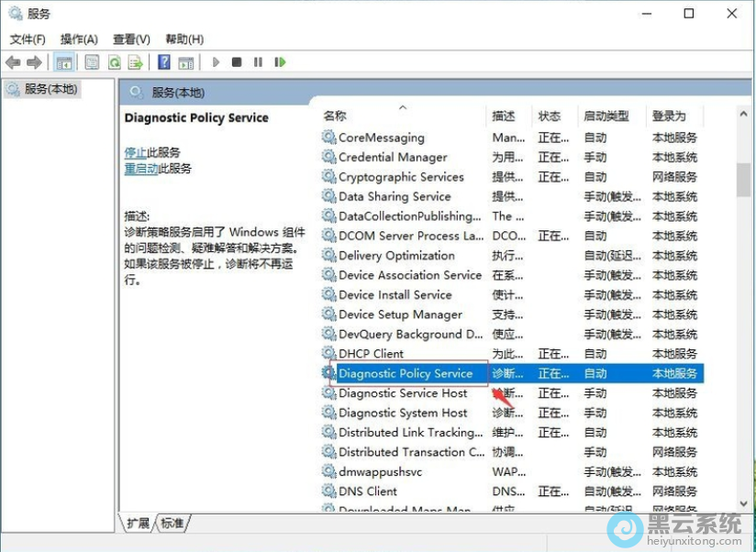Click the 重启动此服务 link
The width and height of the screenshot is (756, 552).
coord(158,171)
